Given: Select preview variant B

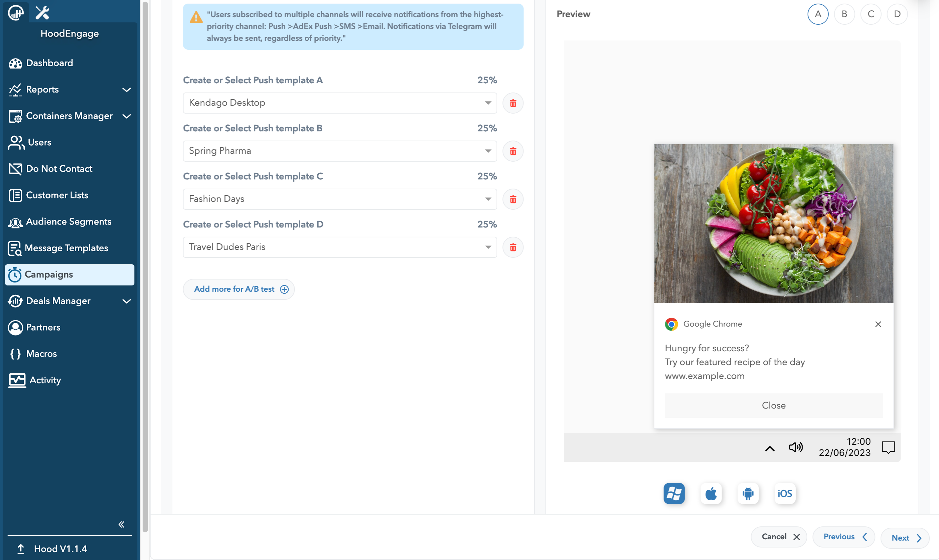Looking at the screenshot, I should 844,14.
